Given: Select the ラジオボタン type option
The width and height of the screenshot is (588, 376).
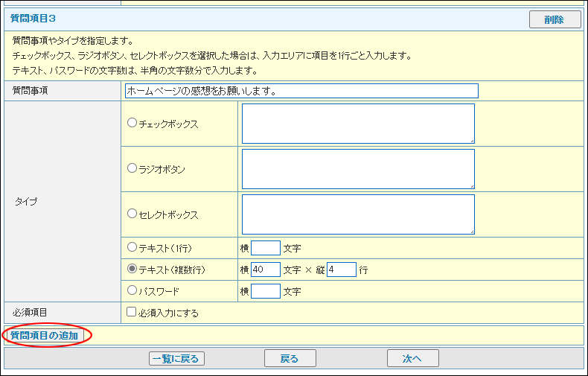Looking at the screenshot, I should 132,169.
